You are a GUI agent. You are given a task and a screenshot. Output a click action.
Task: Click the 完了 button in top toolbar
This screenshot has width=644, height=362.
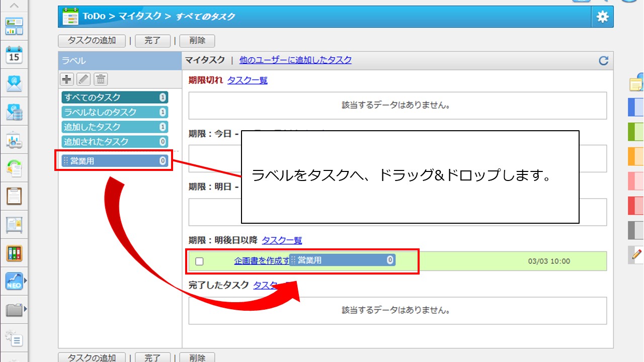152,41
